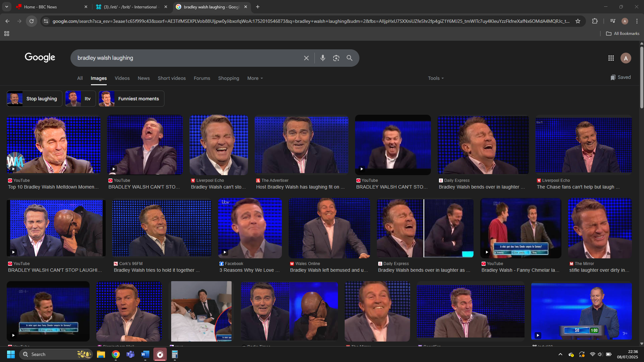644x362 pixels.
Task: Open Saved items collection
Action: [x=621, y=77]
